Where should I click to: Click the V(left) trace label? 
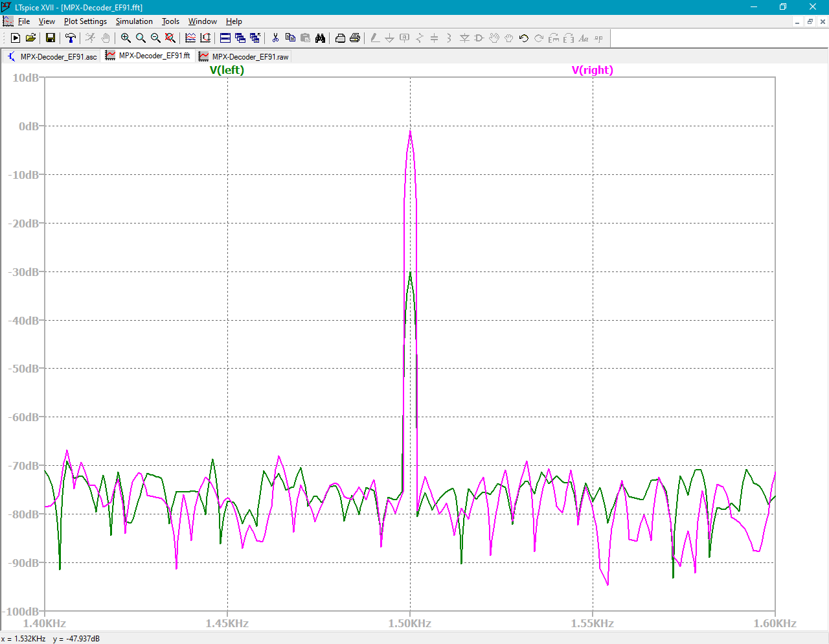pos(227,70)
